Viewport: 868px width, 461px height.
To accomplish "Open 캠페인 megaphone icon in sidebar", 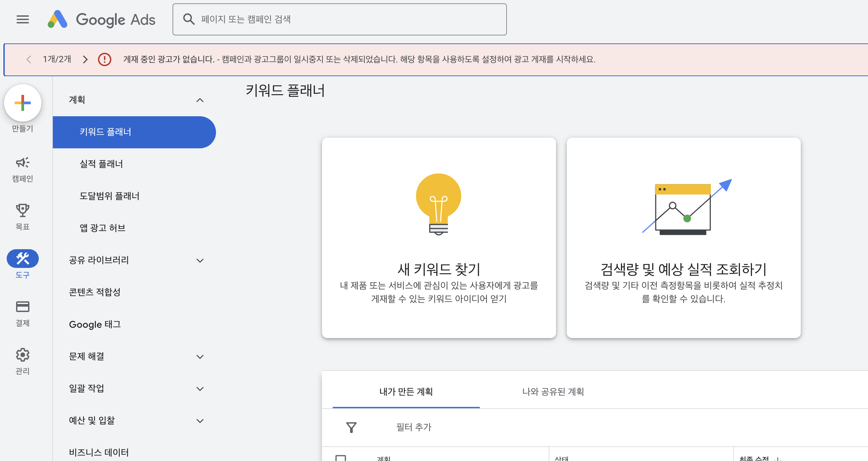I will tap(23, 163).
